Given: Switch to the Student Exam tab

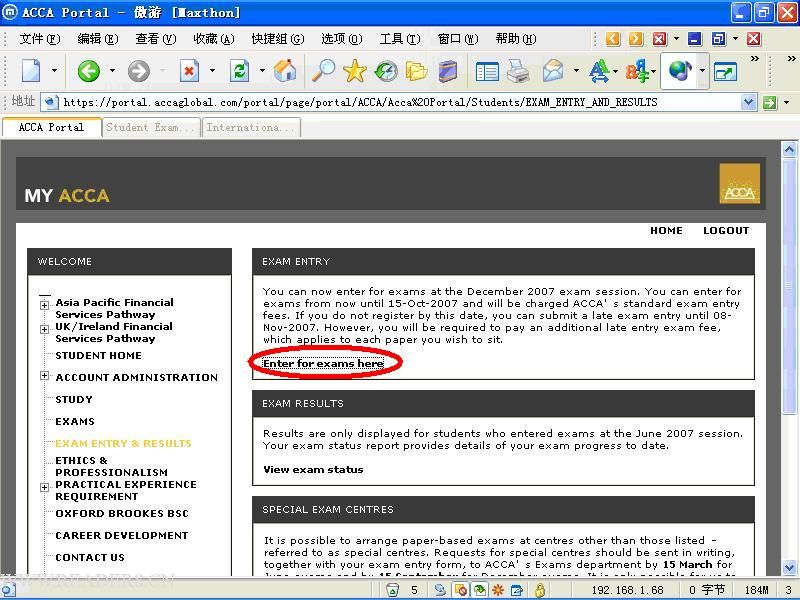Looking at the screenshot, I should click(151, 128).
